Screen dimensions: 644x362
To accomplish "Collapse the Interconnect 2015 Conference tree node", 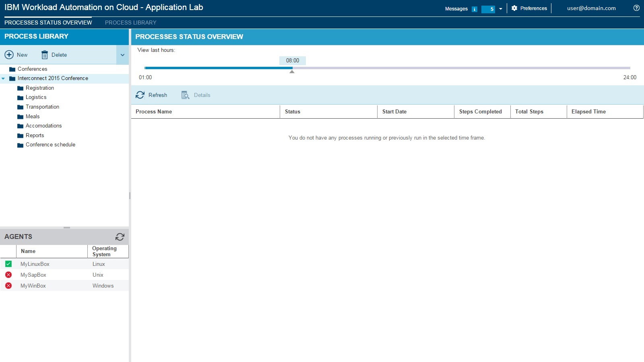I will pos(3,78).
